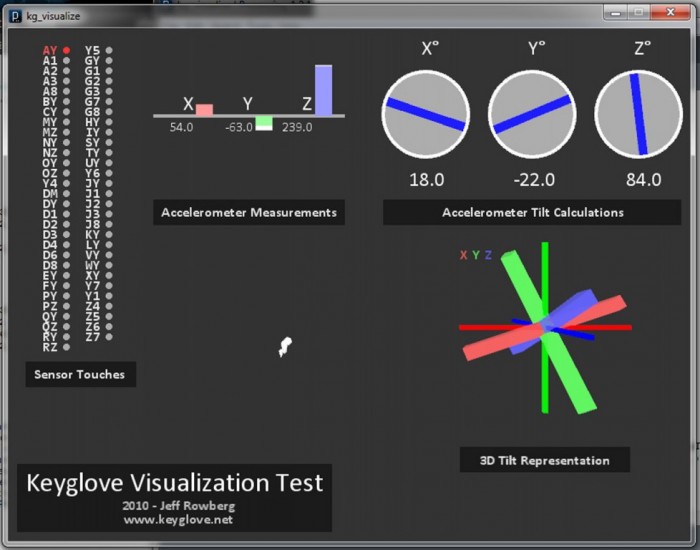Click the Y° tilt dial
The width and height of the screenshot is (700, 550).
coord(532,114)
